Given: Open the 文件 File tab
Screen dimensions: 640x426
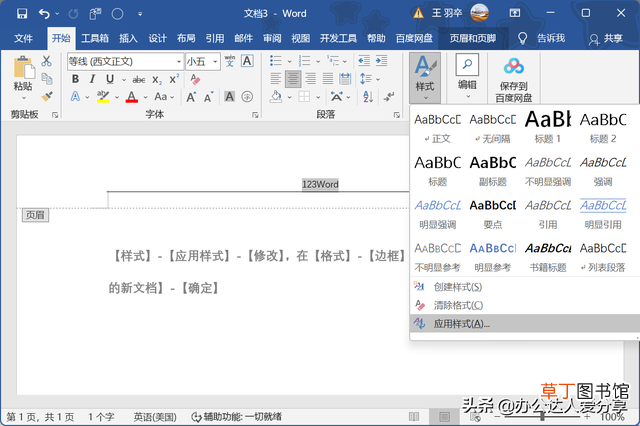Looking at the screenshot, I should [23, 38].
